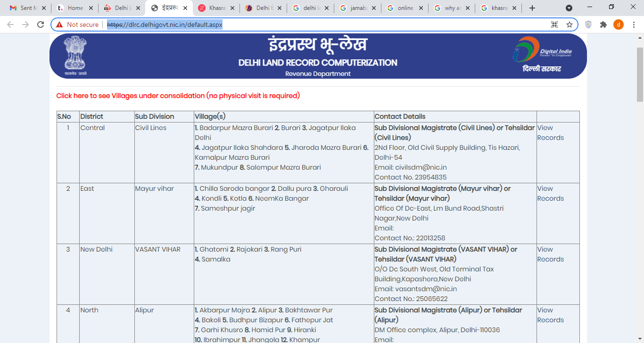
Task: Open a new tab with plus button
Action: tap(532, 8)
